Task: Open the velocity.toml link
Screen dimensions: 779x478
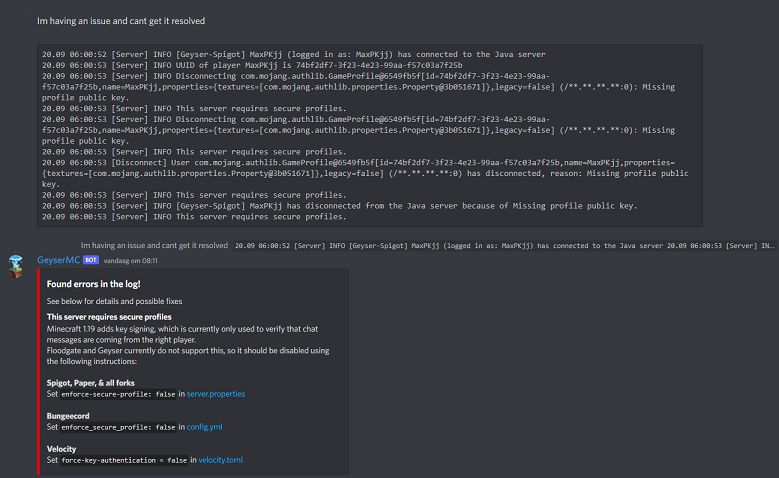Action: click(220, 460)
